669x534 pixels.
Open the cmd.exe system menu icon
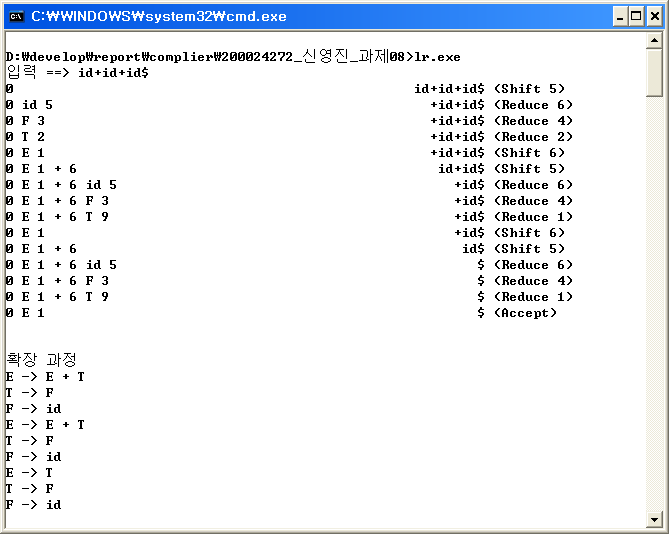[16, 16]
